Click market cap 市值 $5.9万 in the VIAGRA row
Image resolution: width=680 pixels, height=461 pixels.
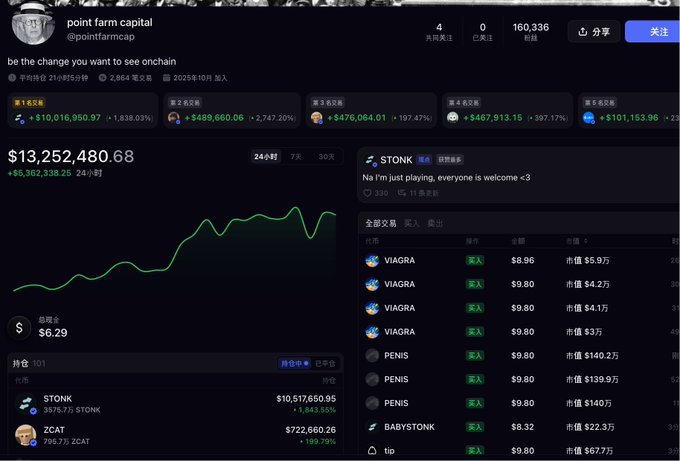coord(588,261)
